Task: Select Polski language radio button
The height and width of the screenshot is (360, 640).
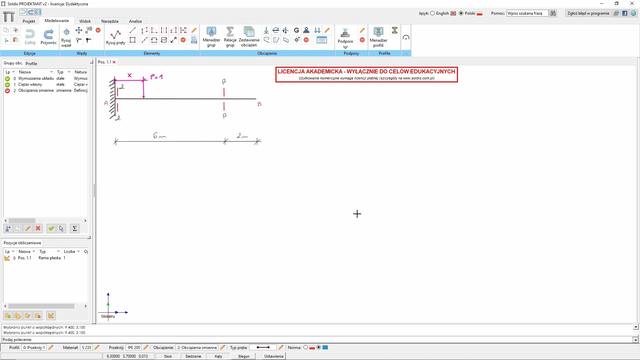Action: click(461, 13)
